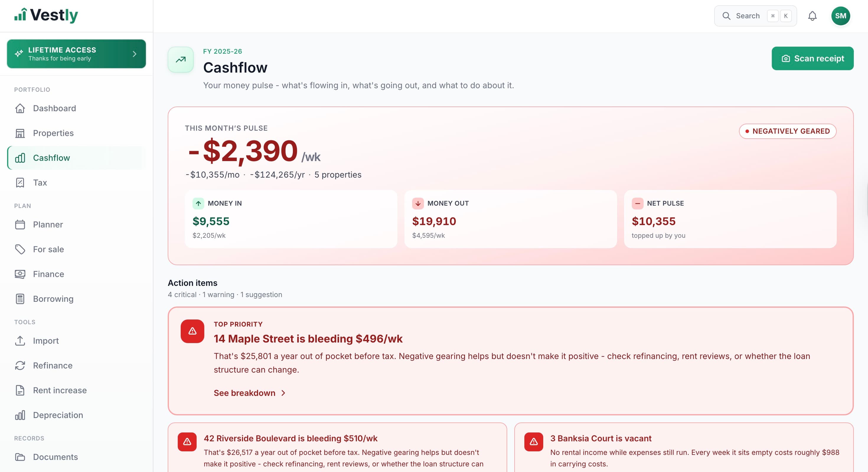Open the Dashboard menu item
The image size is (868, 472).
pyautogui.click(x=76, y=108)
